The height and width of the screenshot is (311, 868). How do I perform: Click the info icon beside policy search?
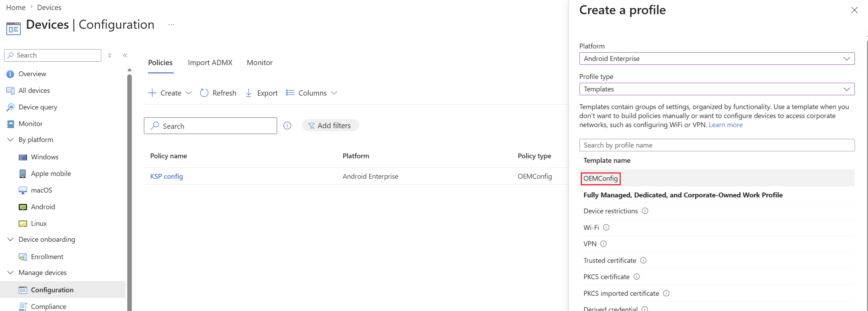pyautogui.click(x=287, y=125)
